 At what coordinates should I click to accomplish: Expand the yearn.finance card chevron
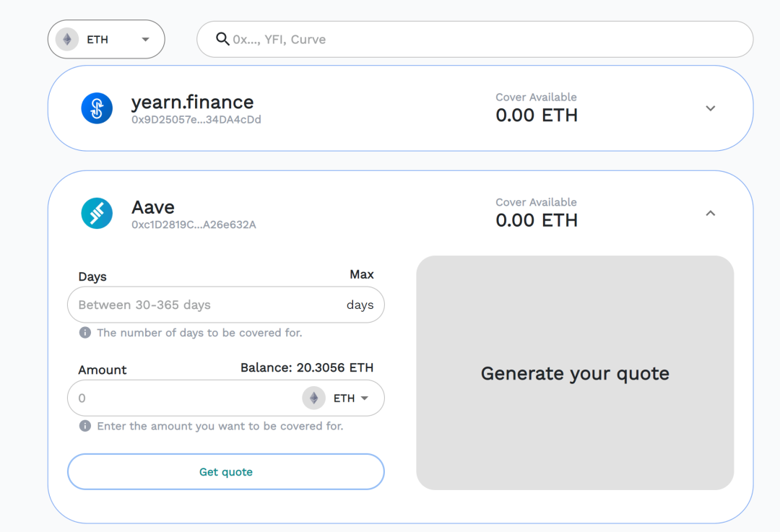[711, 108]
